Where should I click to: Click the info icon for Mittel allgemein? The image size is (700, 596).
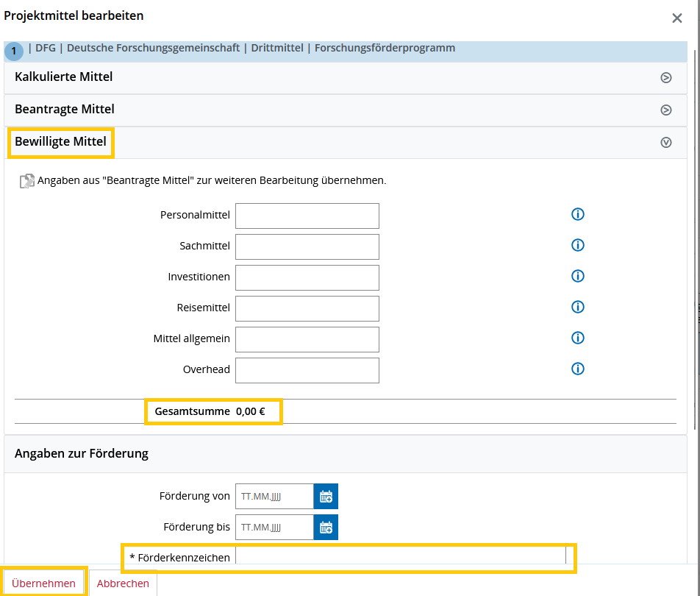(x=578, y=338)
